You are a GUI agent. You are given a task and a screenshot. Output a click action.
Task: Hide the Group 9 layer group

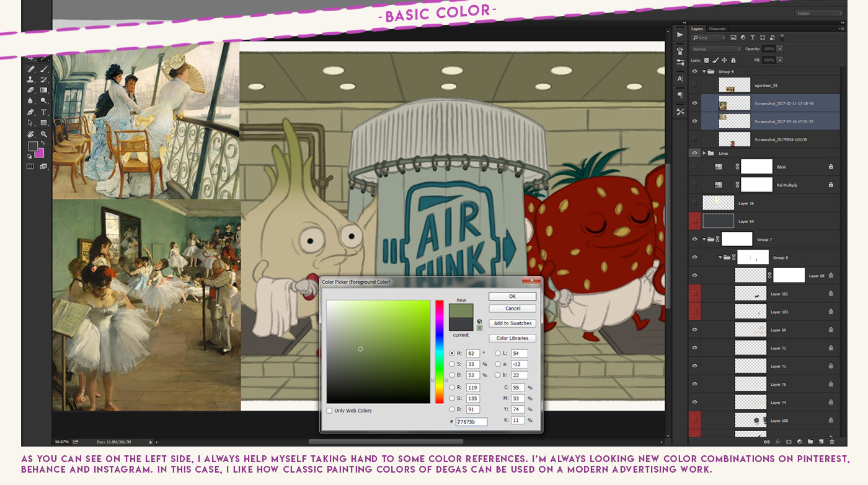[x=694, y=71]
